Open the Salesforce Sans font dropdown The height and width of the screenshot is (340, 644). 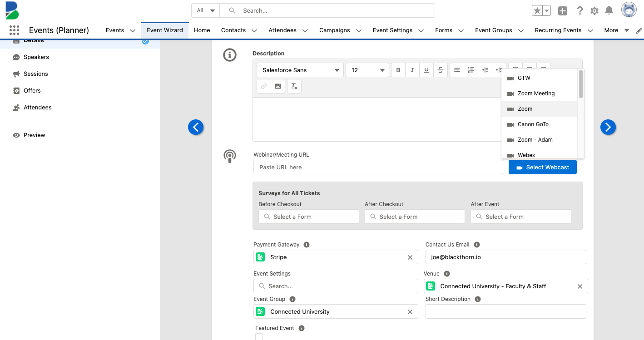(300, 70)
